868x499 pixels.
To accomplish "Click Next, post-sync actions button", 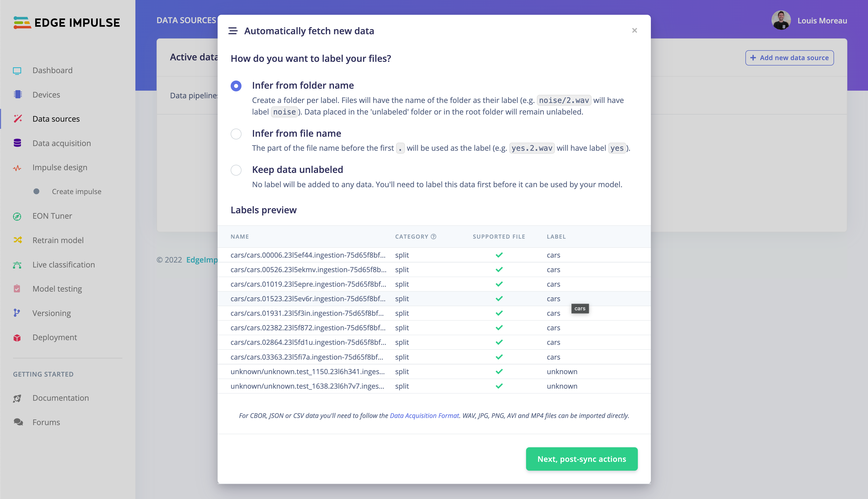I will pyautogui.click(x=582, y=459).
